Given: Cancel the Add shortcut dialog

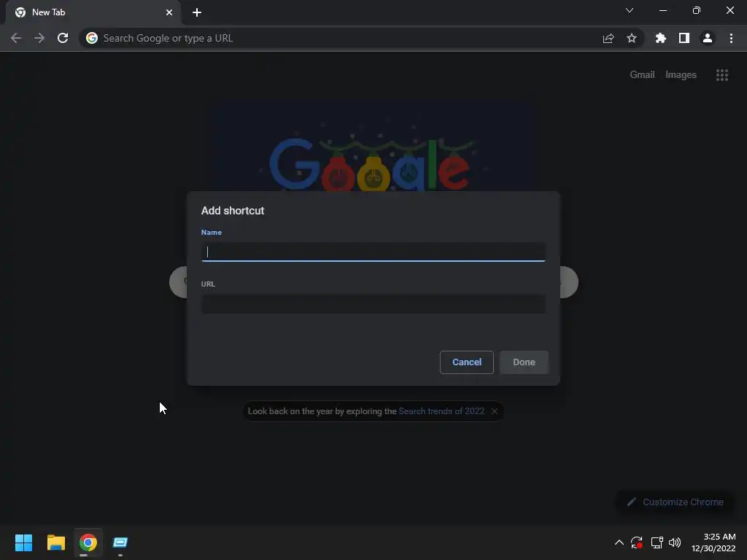Looking at the screenshot, I should (467, 362).
